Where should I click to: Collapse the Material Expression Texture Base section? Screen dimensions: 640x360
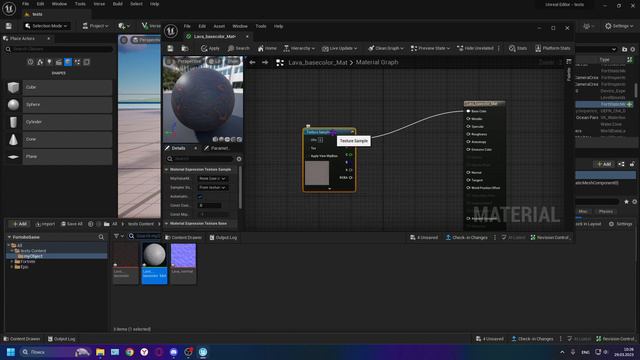click(x=167, y=224)
